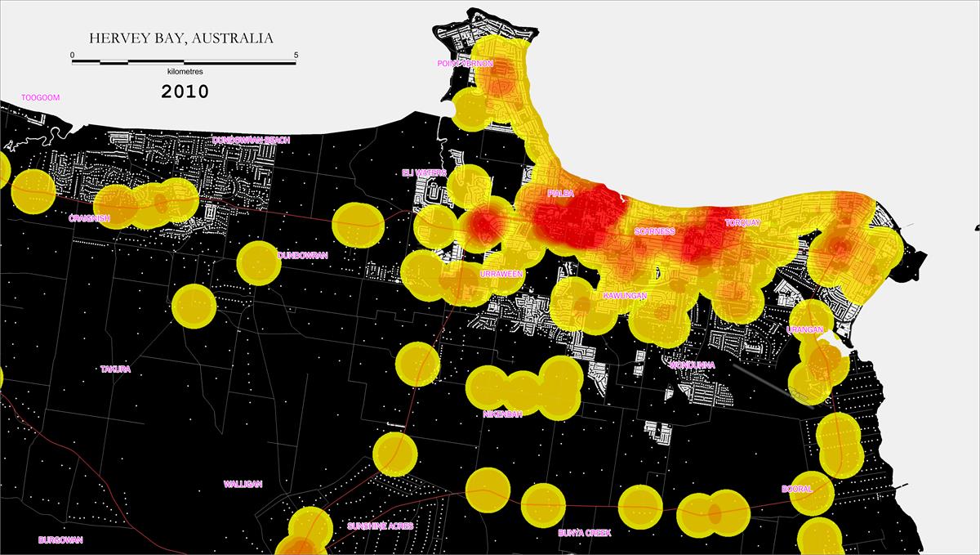Click the BUNYA CREEK label
The height and width of the screenshot is (555, 980).
585,533
